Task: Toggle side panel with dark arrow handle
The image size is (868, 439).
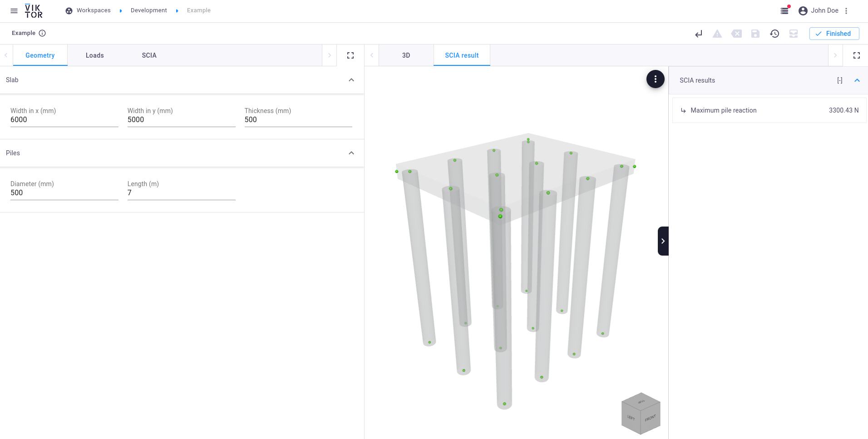Action: pos(663,241)
